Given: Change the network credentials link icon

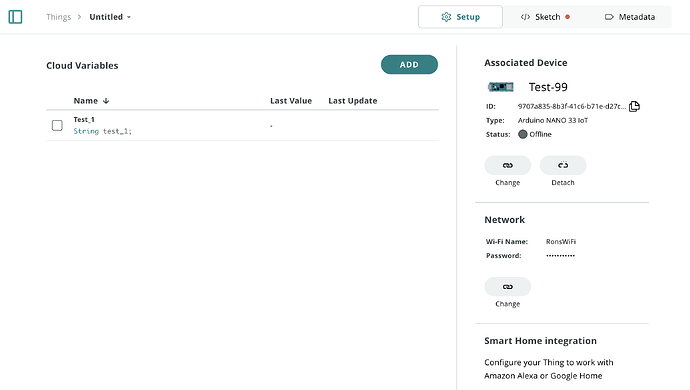Looking at the screenshot, I should tap(507, 287).
